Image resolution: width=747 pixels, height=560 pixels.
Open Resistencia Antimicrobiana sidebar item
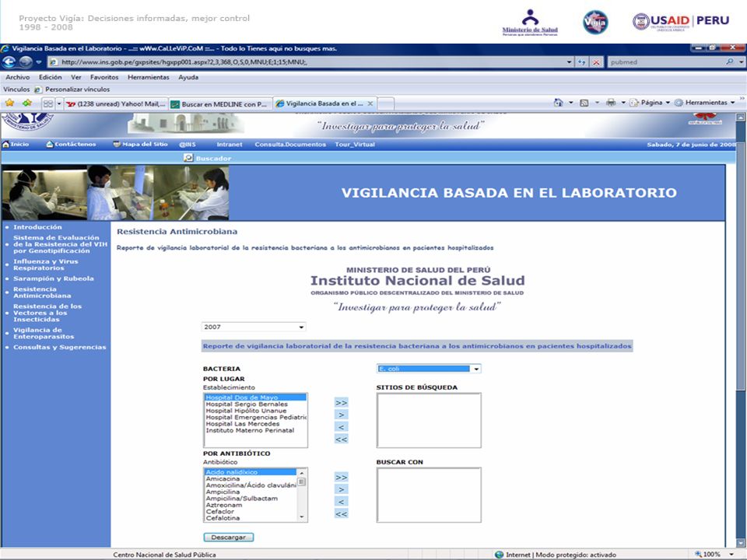[x=42, y=292]
